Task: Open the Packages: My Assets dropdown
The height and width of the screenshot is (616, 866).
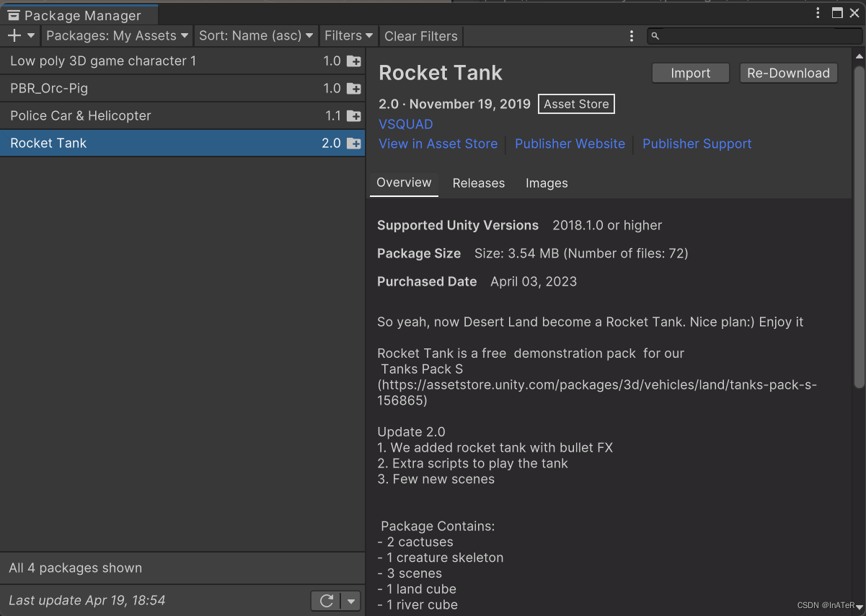Action: coord(116,35)
